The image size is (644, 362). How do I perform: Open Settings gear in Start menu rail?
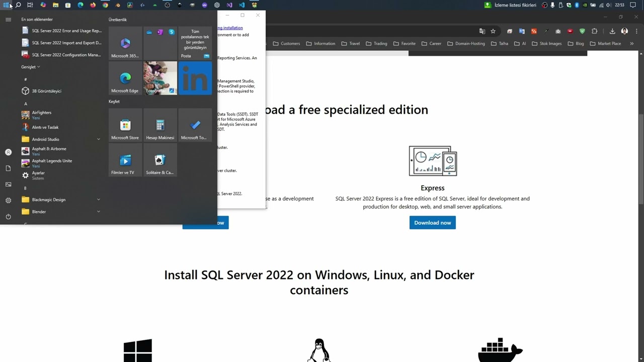pos(8,200)
